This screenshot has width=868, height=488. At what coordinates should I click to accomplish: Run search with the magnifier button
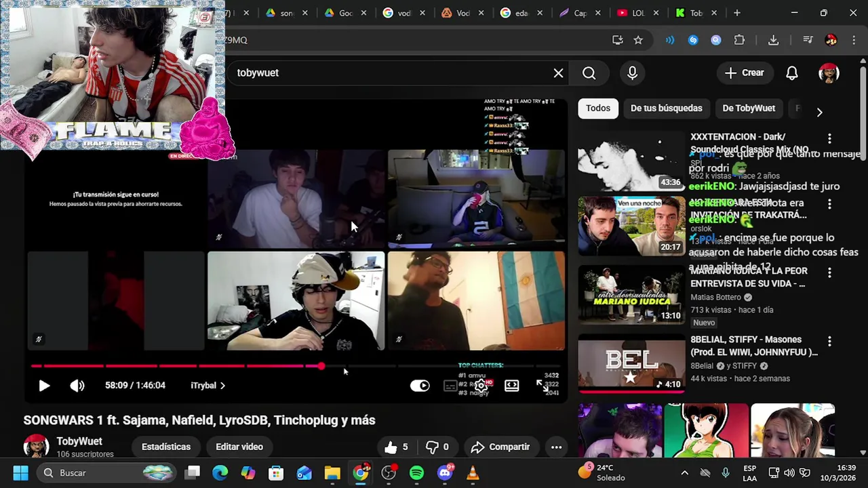(589, 73)
